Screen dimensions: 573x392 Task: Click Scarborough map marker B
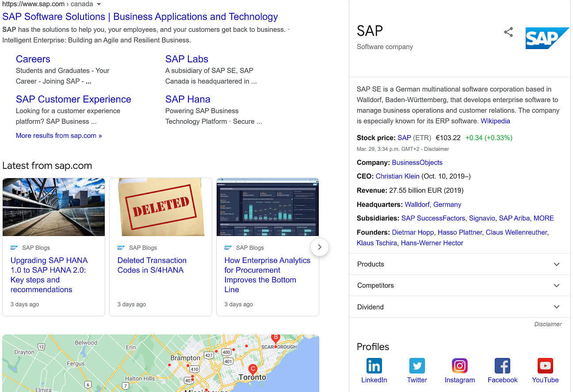(275, 338)
